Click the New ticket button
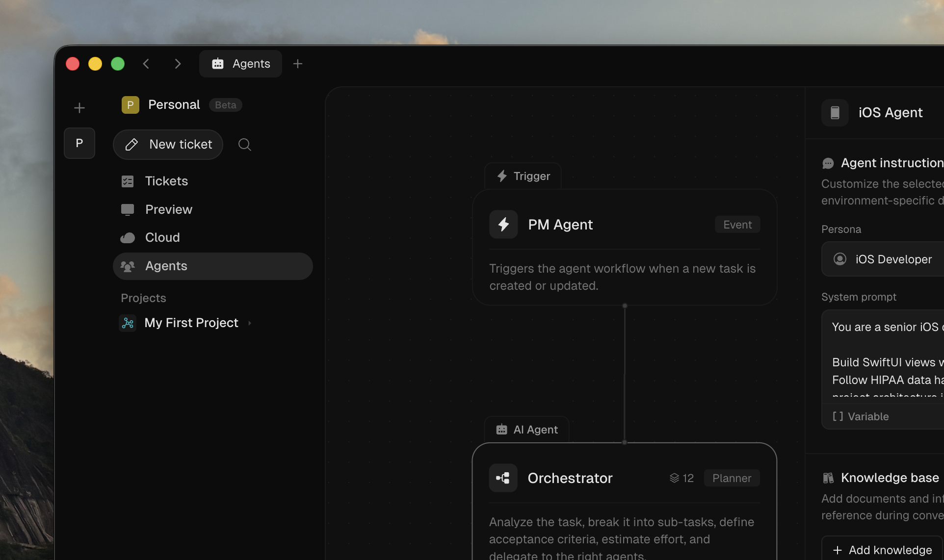The width and height of the screenshot is (944, 560). (x=168, y=145)
